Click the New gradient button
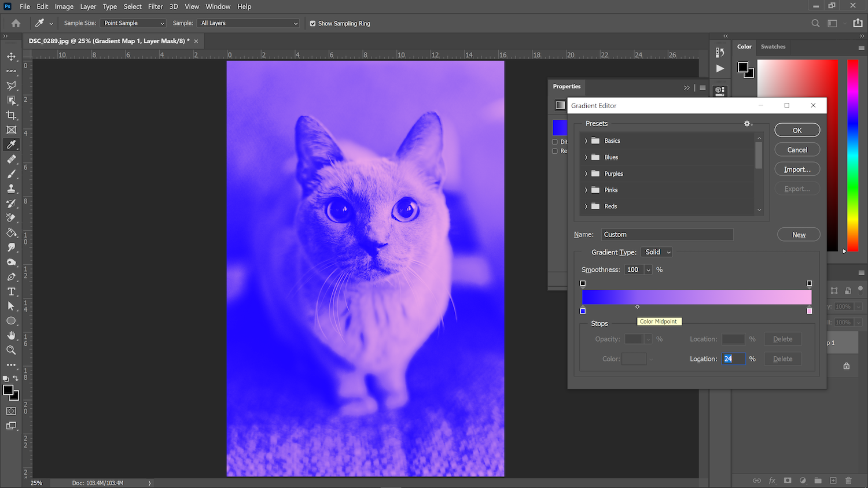The height and width of the screenshot is (488, 868). [799, 235]
